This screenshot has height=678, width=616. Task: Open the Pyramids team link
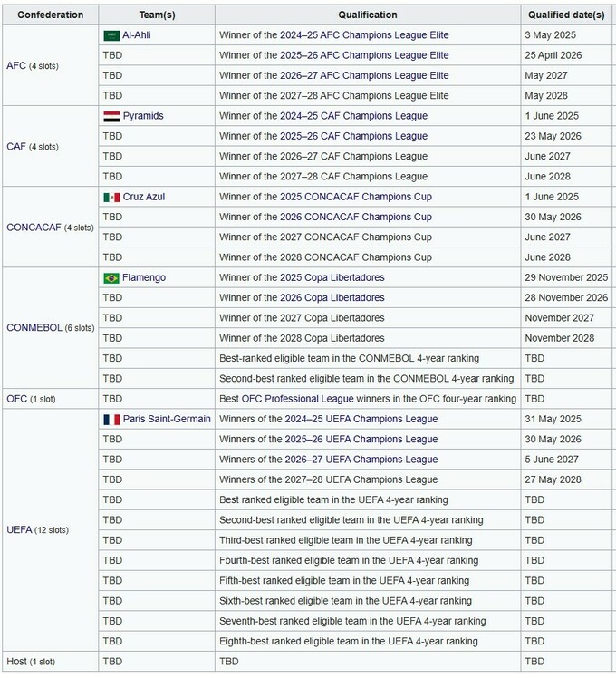[x=143, y=116]
